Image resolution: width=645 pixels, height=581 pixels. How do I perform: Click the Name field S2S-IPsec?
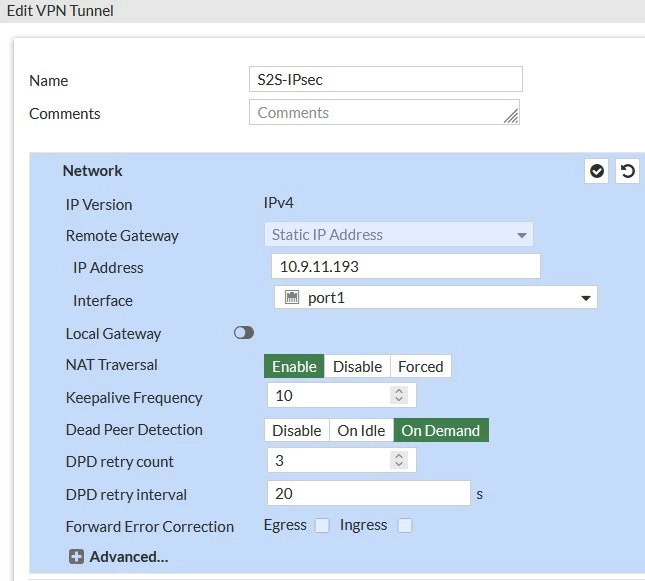click(385, 79)
